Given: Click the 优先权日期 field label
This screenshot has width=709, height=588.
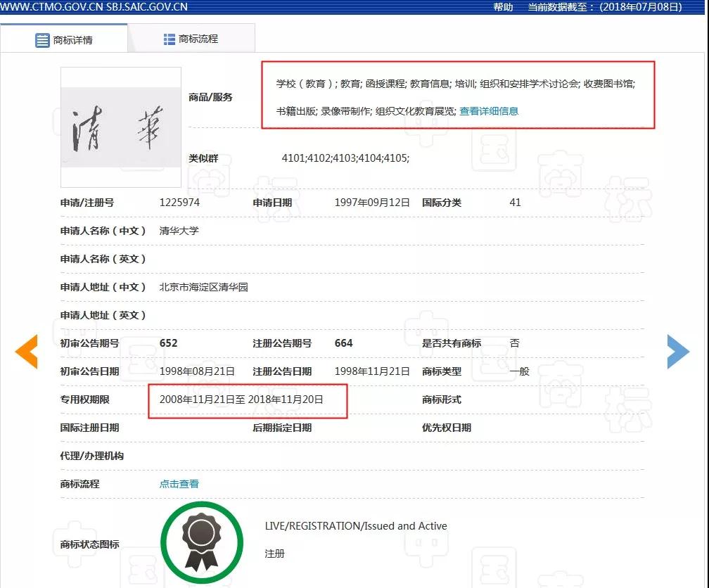Looking at the screenshot, I should pyautogui.click(x=447, y=428).
